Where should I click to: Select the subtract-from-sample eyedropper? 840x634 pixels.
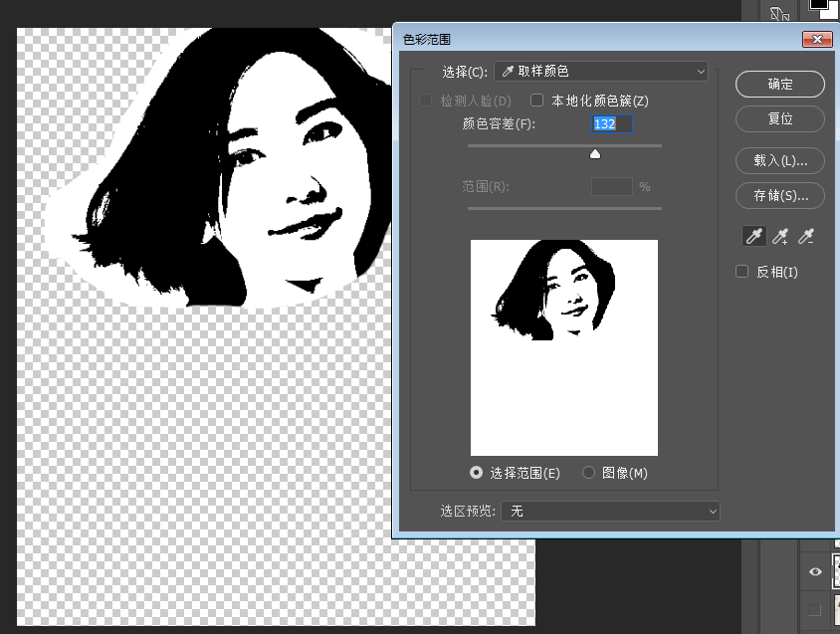[x=806, y=236]
